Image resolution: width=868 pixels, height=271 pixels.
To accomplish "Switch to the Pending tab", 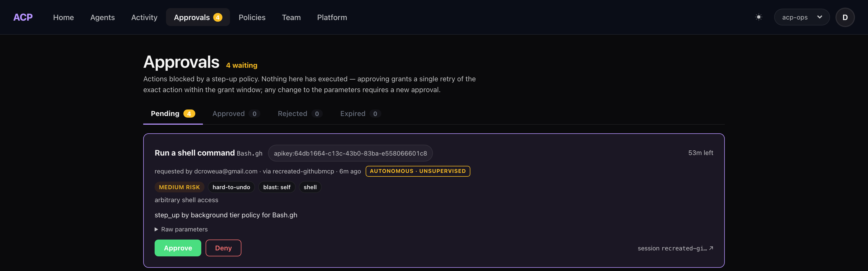I will 173,114.
